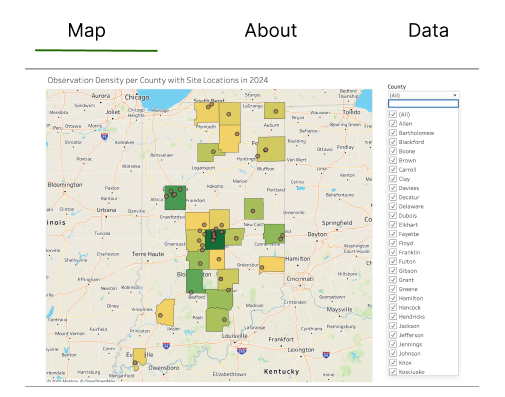
Task: Click the site dot in county east of Vincennes
Action: point(160,315)
